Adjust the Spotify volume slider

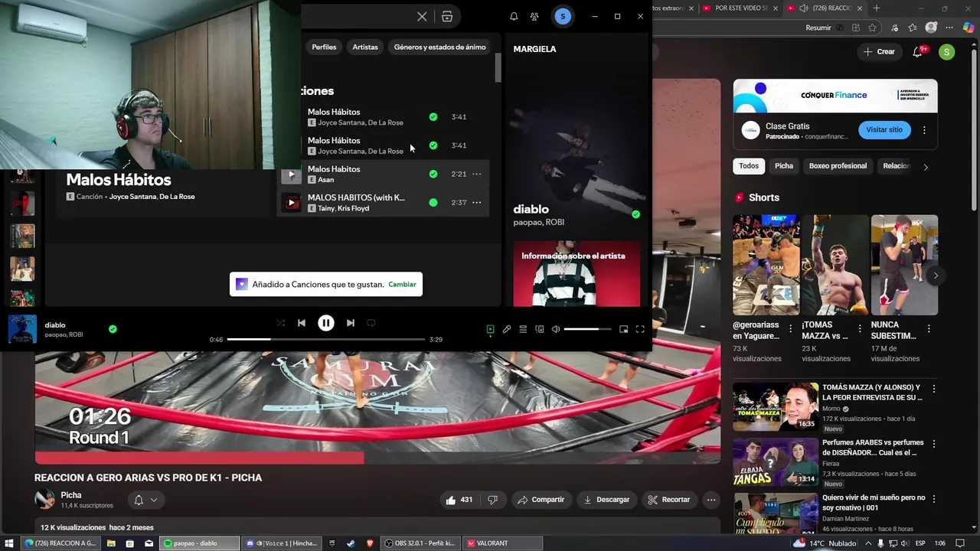point(587,329)
